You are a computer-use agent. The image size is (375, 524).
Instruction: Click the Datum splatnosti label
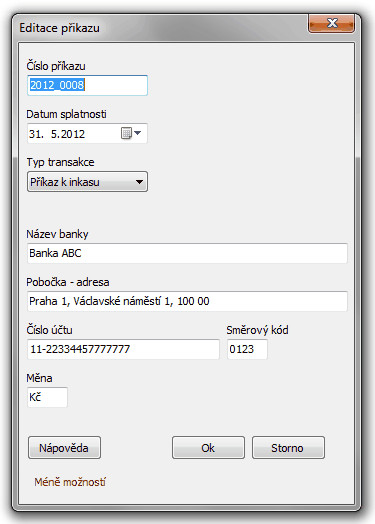[x=66, y=114]
